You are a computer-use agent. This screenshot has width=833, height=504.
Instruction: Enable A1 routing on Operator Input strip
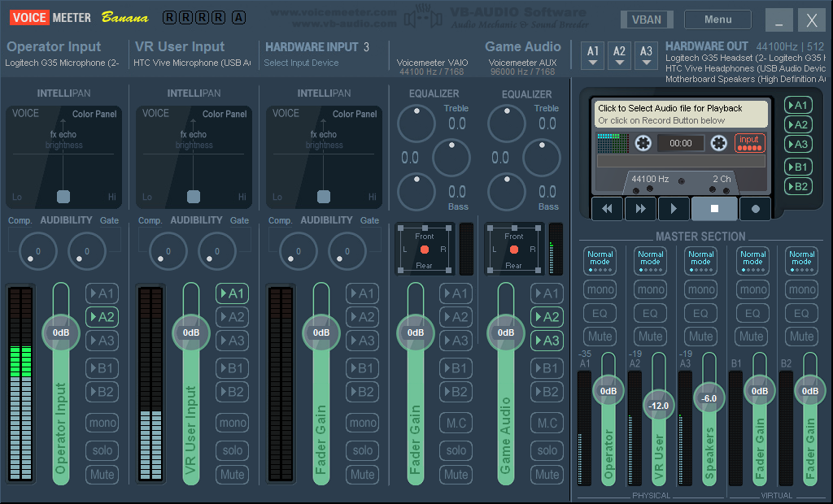102,293
